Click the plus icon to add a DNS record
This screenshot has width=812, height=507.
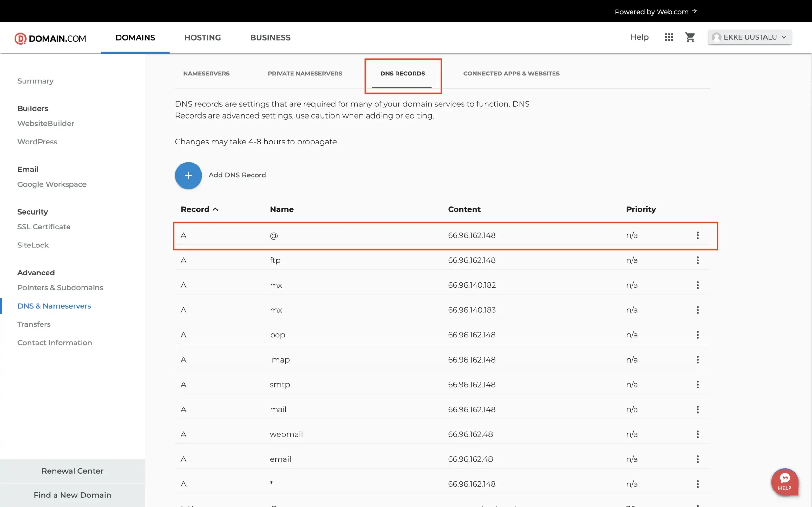click(x=188, y=175)
